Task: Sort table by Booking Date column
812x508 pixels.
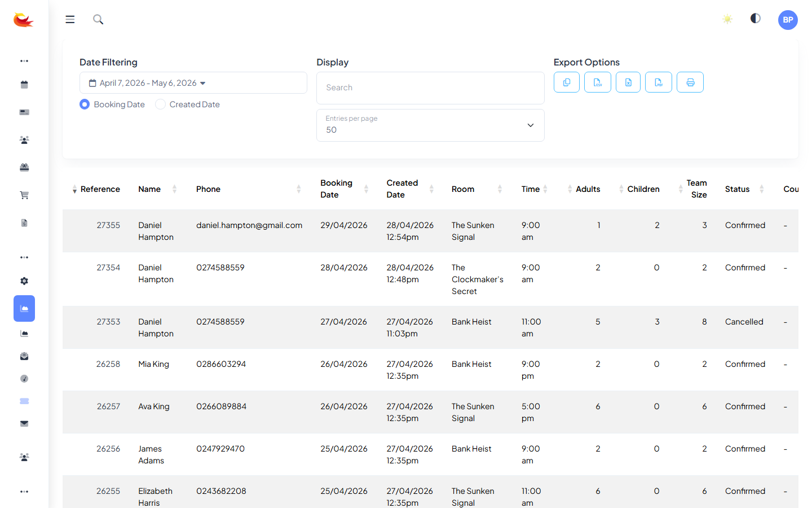Action: (344, 189)
